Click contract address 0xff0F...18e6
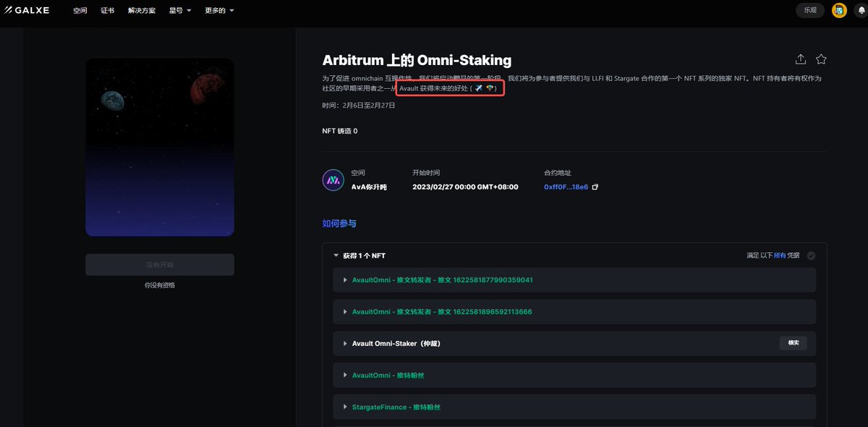The width and height of the screenshot is (868, 427). pyautogui.click(x=566, y=187)
